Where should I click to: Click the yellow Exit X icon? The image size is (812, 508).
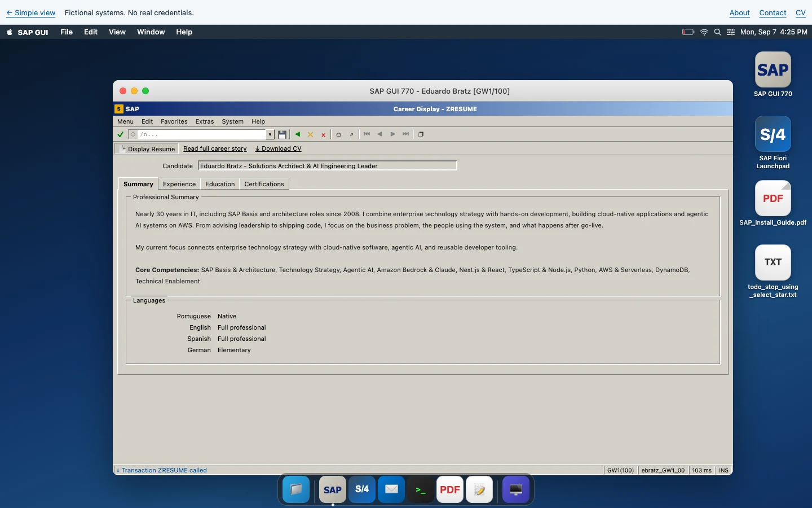click(310, 134)
